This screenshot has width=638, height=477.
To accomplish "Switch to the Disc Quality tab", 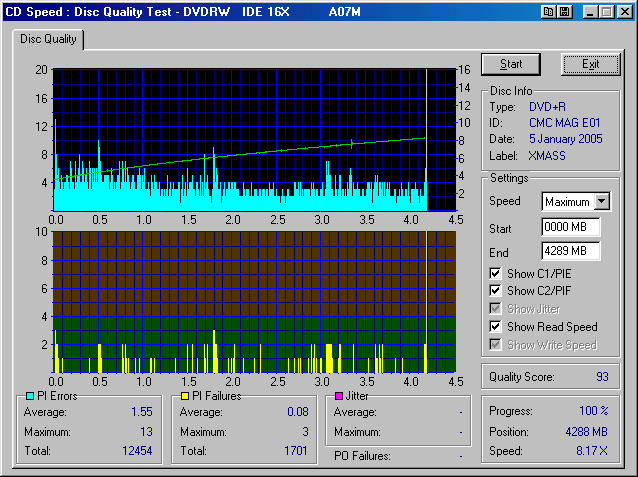I will 48,39.
